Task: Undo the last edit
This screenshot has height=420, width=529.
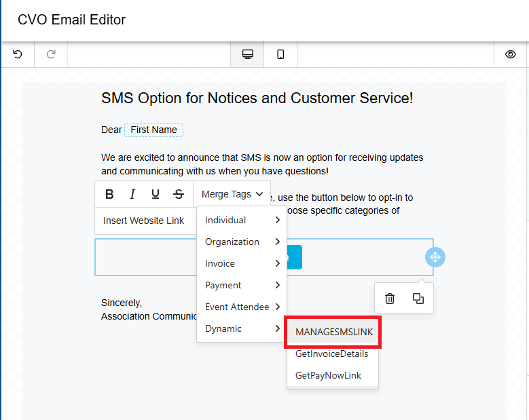Action: point(18,54)
